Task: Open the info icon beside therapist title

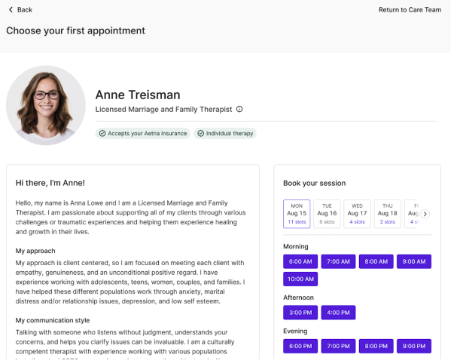Action: click(239, 109)
